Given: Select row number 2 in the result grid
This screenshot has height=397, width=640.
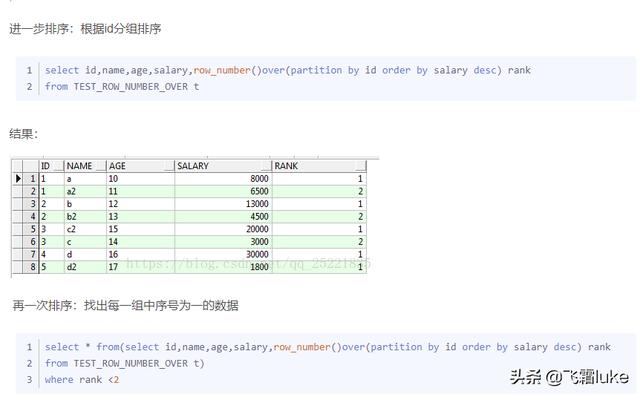Looking at the screenshot, I should (31, 191).
